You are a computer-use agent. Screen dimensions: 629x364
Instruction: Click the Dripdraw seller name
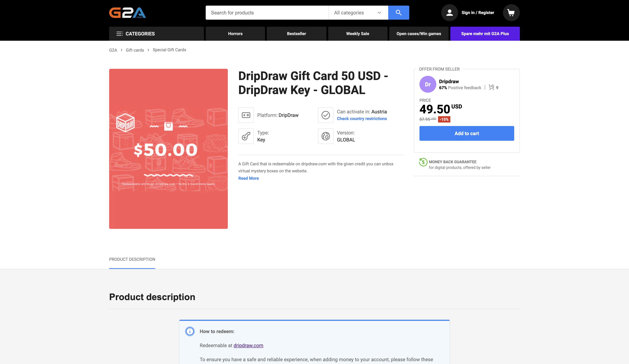click(449, 81)
